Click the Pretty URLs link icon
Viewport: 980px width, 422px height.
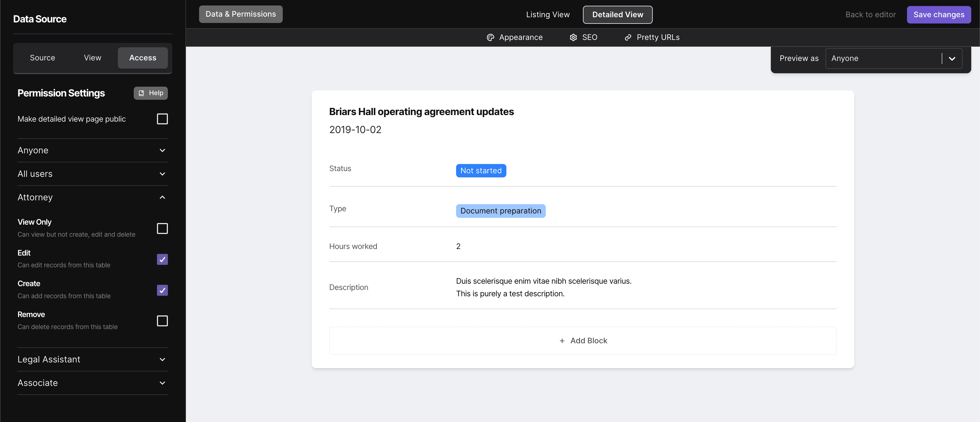tap(628, 37)
